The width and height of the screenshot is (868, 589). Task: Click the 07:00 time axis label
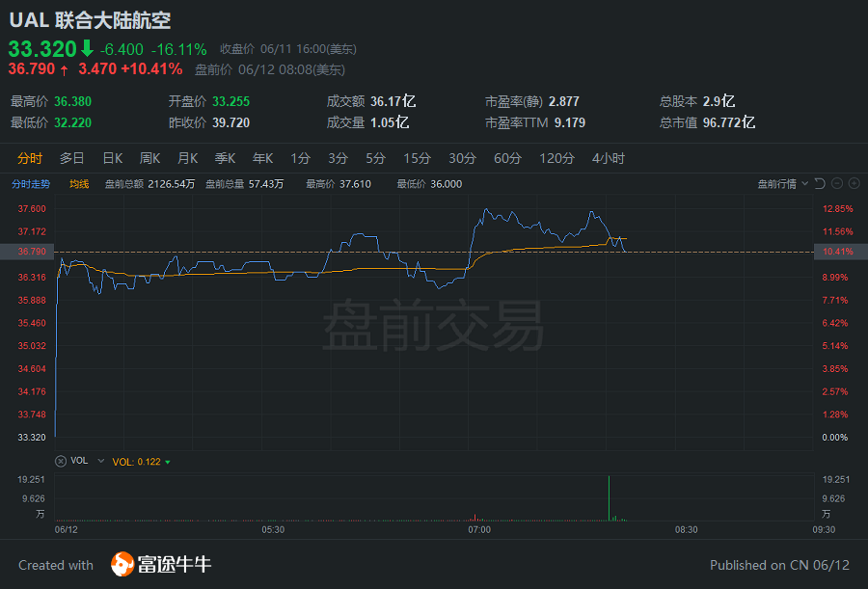(x=479, y=530)
